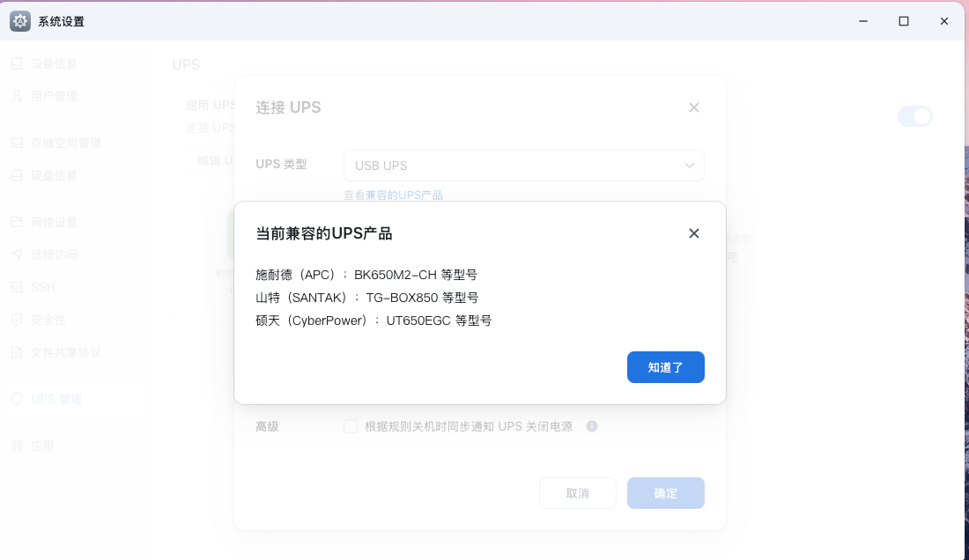Image resolution: width=969 pixels, height=560 pixels.
Task: Maximize the 系统设置 window
Action: coord(904,21)
